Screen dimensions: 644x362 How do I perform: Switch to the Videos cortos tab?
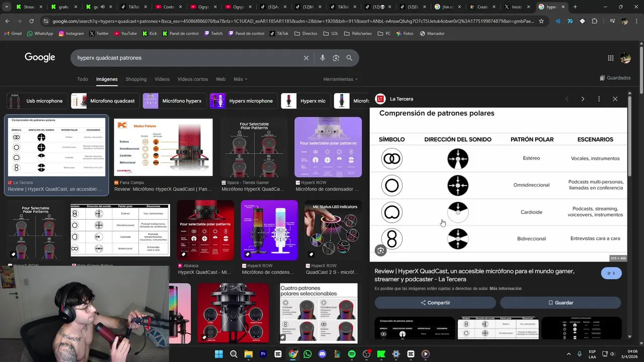tap(193, 79)
